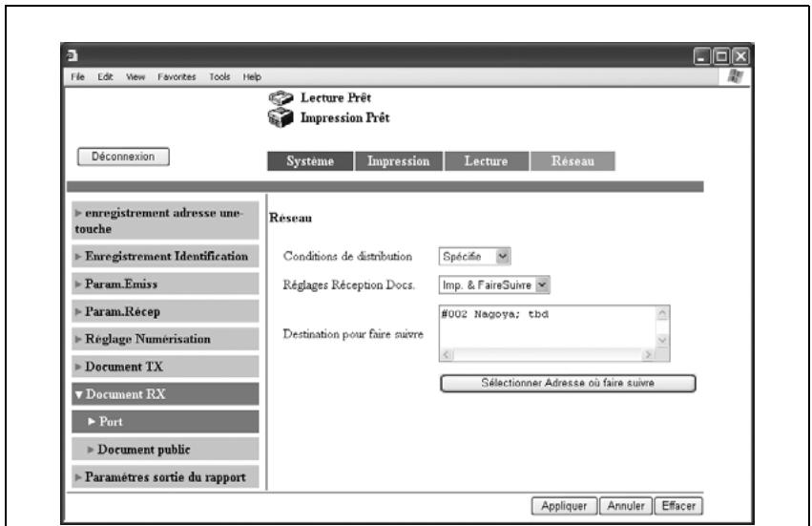The width and height of the screenshot is (812, 526).
Task: Open the Tools menu
Action: point(219,76)
